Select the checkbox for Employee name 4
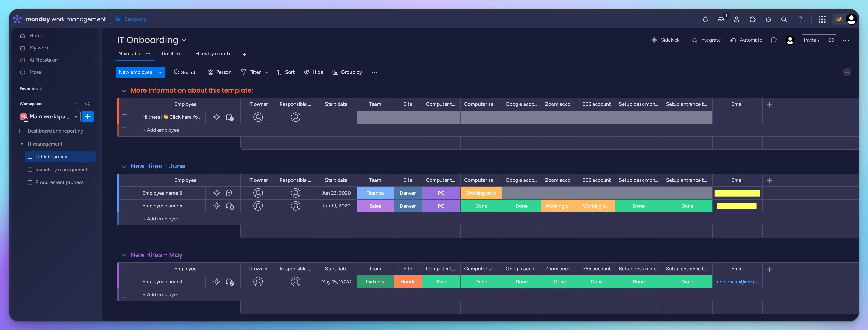868x330 pixels. (125, 282)
